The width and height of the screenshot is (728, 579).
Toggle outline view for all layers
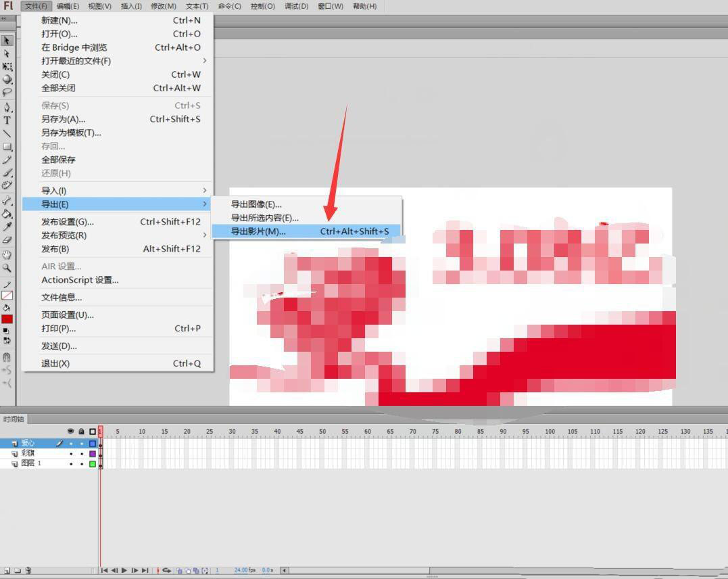point(93,432)
